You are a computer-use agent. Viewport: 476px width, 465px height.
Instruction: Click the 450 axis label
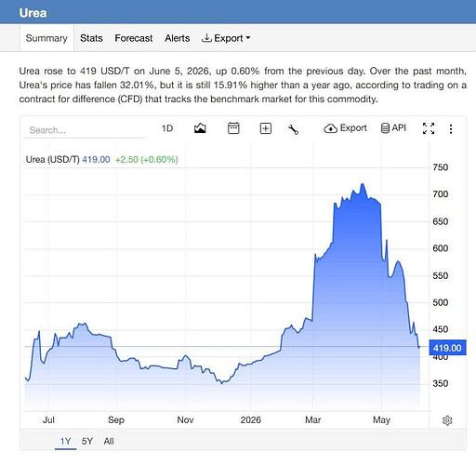tap(441, 329)
